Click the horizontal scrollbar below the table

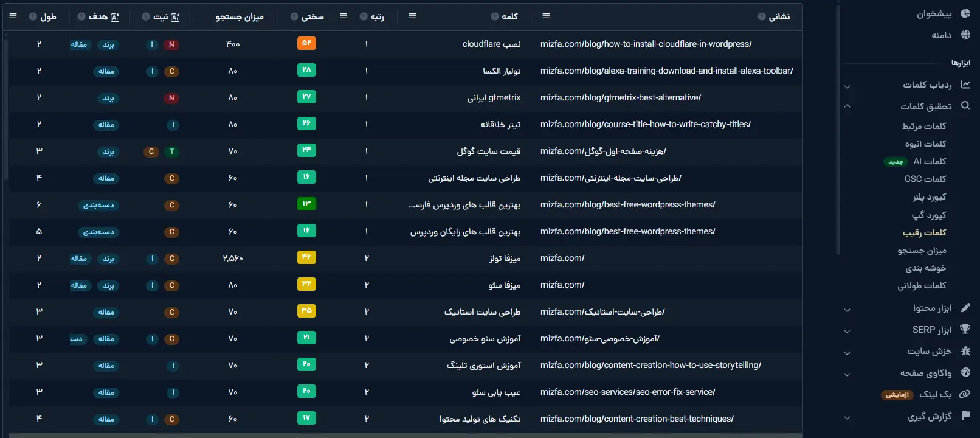click(x=401, y=435)
